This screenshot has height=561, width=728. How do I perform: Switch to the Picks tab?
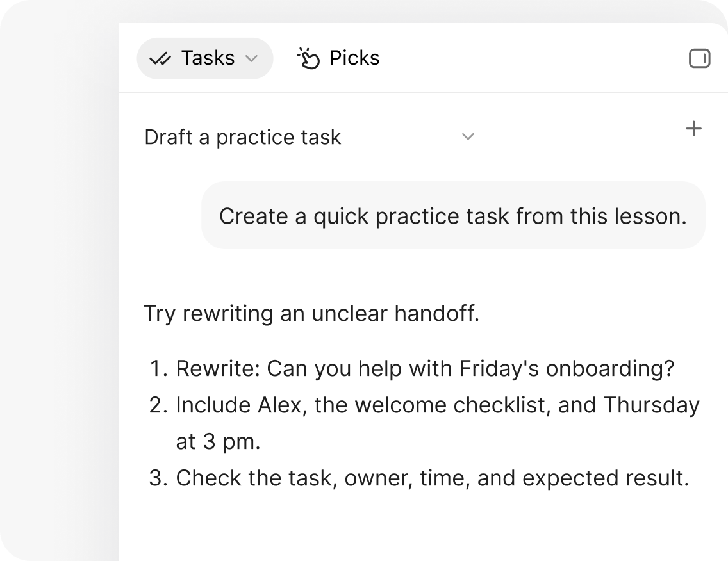[x=338, y=58]
